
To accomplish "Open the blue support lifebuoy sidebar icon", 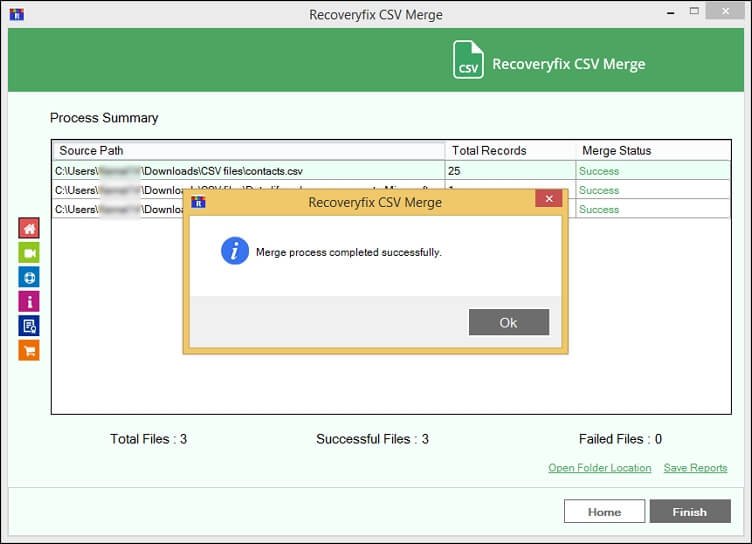I will (x=29, y=277).
